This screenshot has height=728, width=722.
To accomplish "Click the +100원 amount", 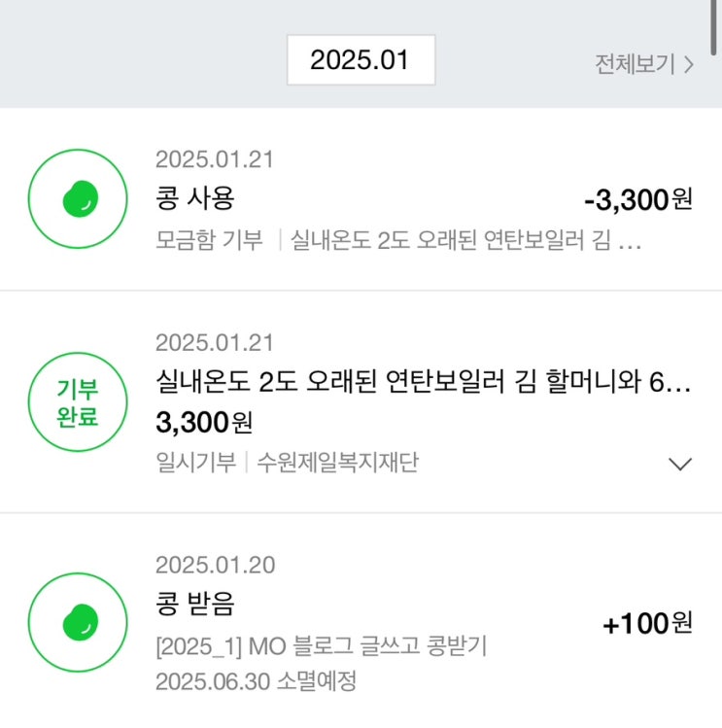I will pyautogui.click(x=647, y=624).
